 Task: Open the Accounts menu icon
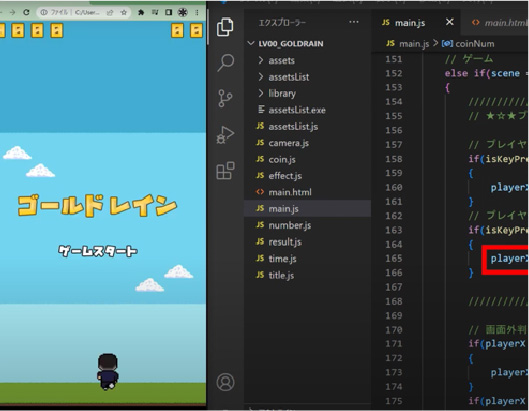click(225, 382)
